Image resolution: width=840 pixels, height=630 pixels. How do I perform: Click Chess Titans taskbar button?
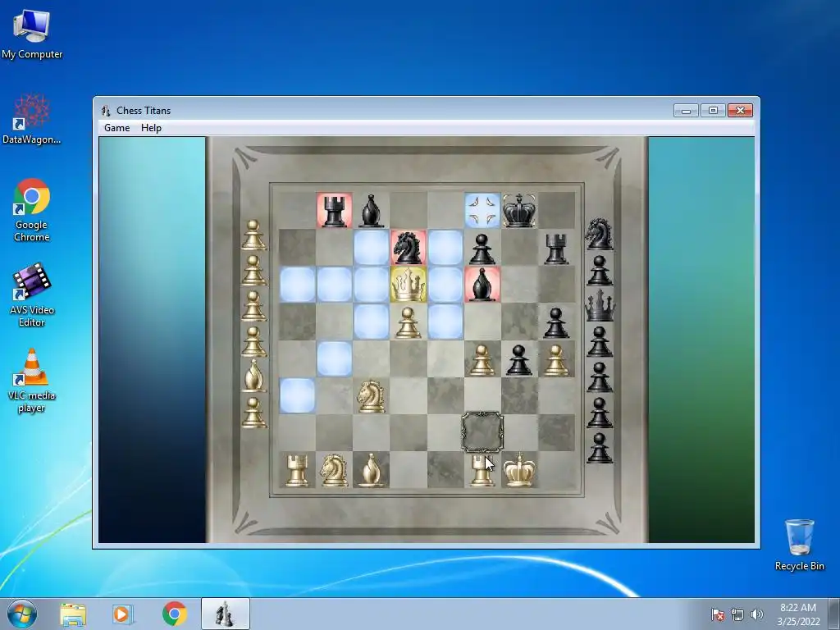[225, 614]
